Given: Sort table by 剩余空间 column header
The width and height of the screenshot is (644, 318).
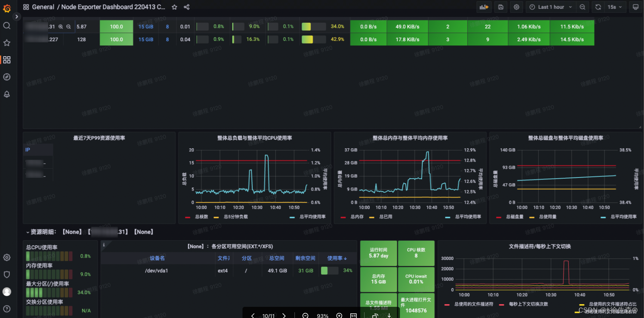Looking at the screenshot, I should click(305, 258).
